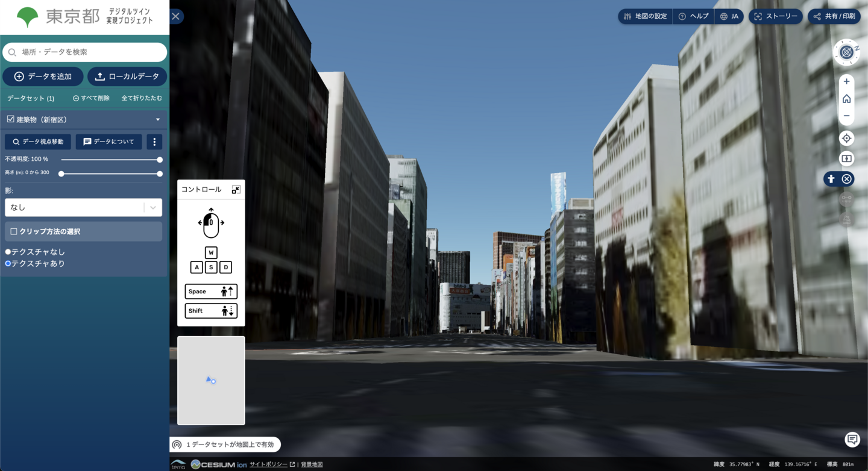
Task: Center map on my location icon
Action: (846, 139)
